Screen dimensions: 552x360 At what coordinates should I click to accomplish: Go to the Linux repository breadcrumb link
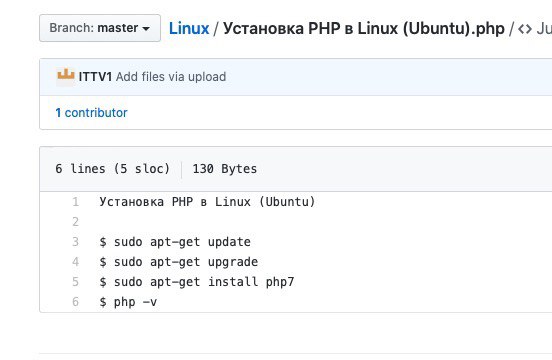coord(189,29)
